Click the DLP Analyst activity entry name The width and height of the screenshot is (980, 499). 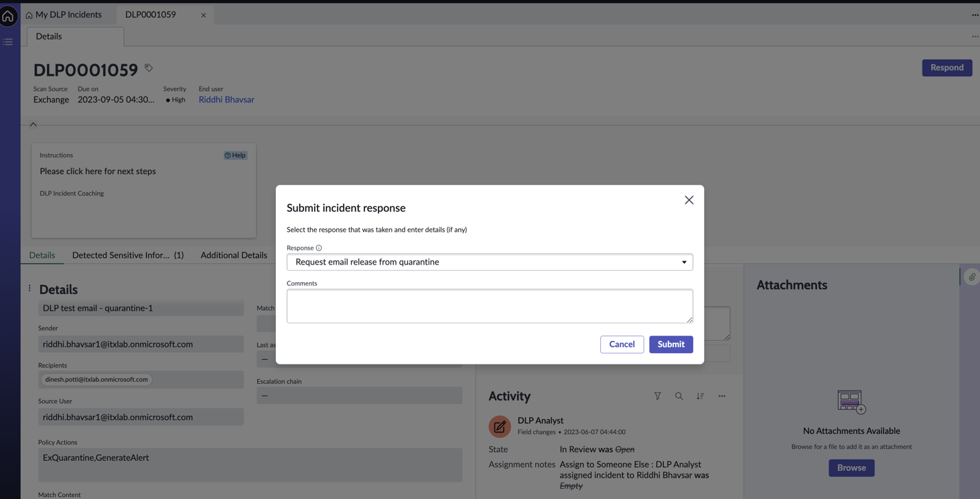541,421
